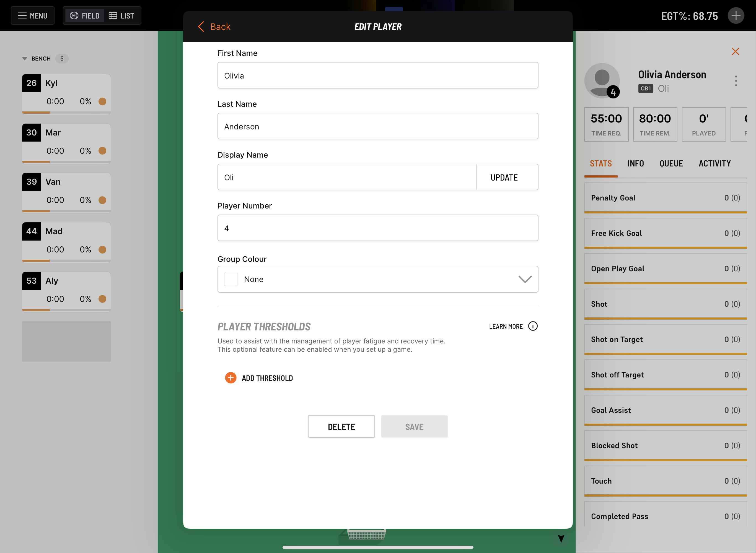Click the Player Number input field
Viewport: 756px width, 553px height.
point(377,228)
